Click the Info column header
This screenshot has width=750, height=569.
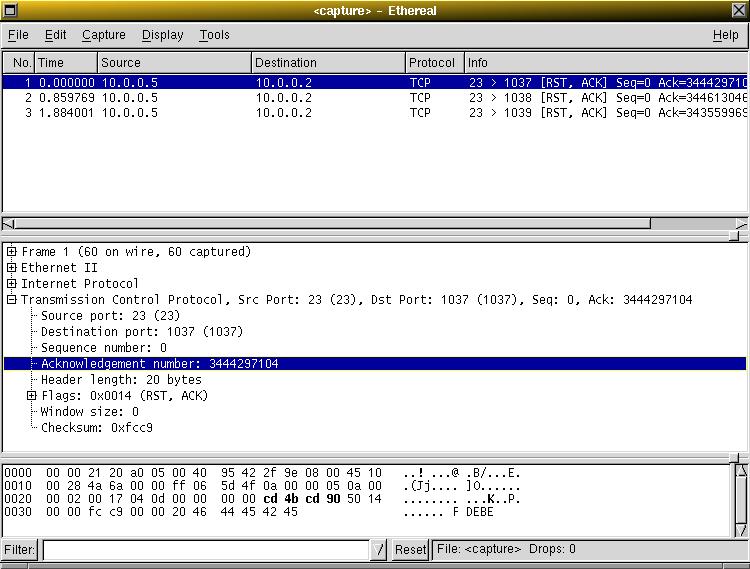tap(606, 63)
